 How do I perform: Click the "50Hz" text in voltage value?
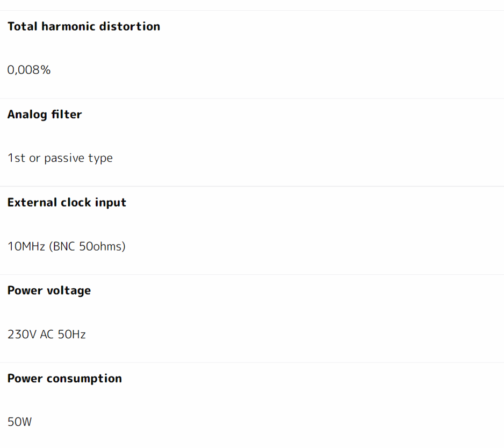(x=71, y=335)
